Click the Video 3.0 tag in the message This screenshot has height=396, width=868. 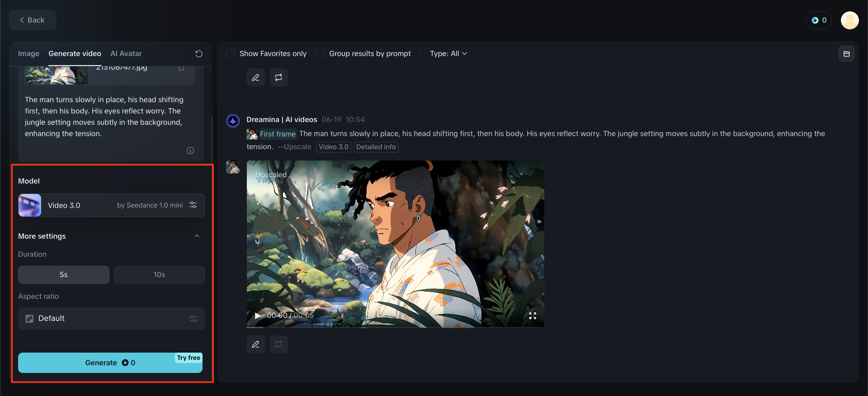click(x=334, y=147)
